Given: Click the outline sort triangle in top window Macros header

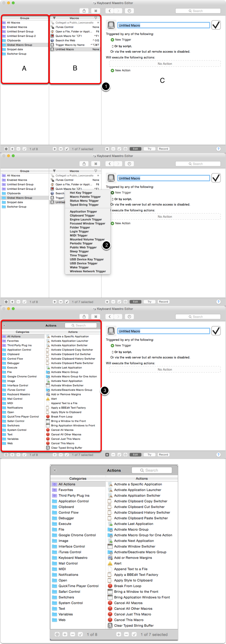Looking at the screenshot, I should 96,18.
